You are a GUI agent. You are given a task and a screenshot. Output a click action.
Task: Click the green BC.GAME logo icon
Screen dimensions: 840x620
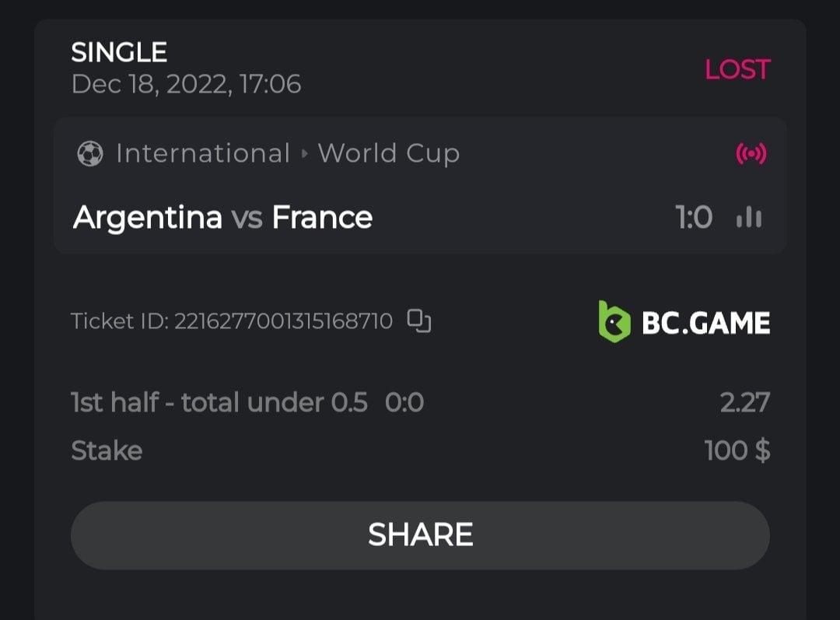tap(614, 321)
